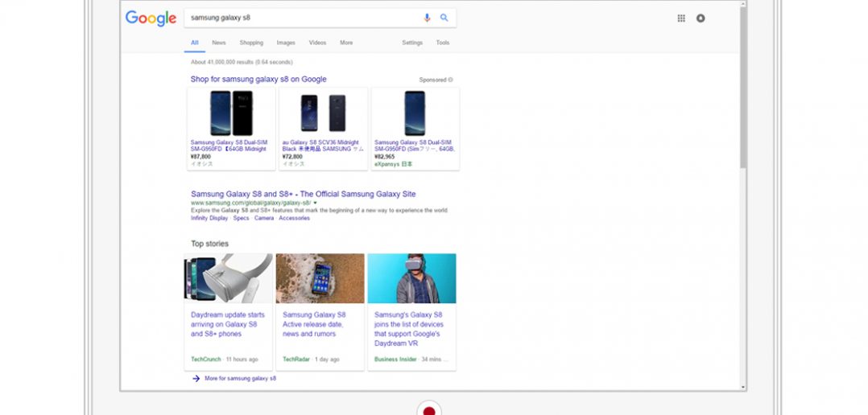Open the More search menu
This screenshot has height=415, width=868.
346,43
